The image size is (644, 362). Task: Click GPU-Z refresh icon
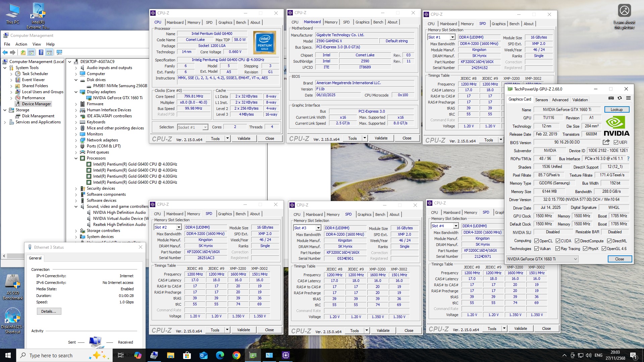pos(620,98)
